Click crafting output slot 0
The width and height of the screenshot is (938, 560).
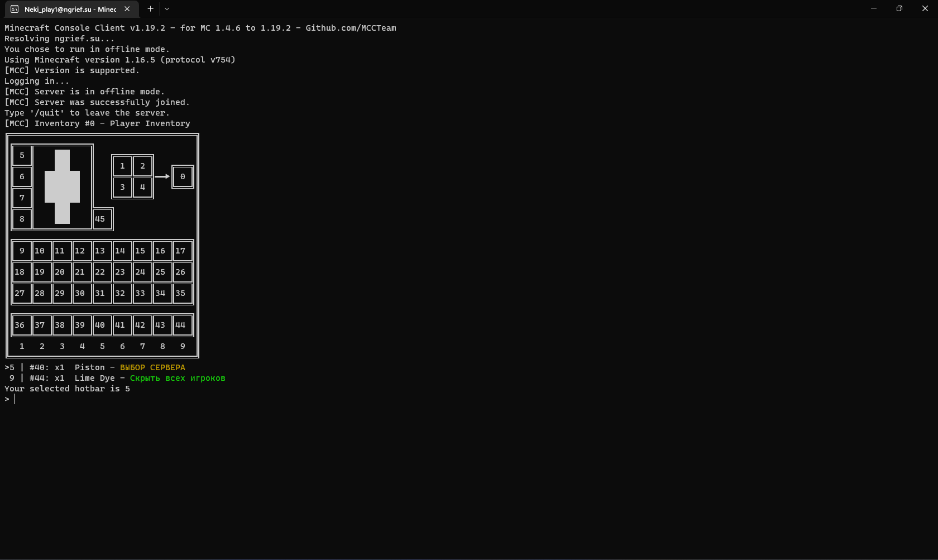(x=183, y=176)
